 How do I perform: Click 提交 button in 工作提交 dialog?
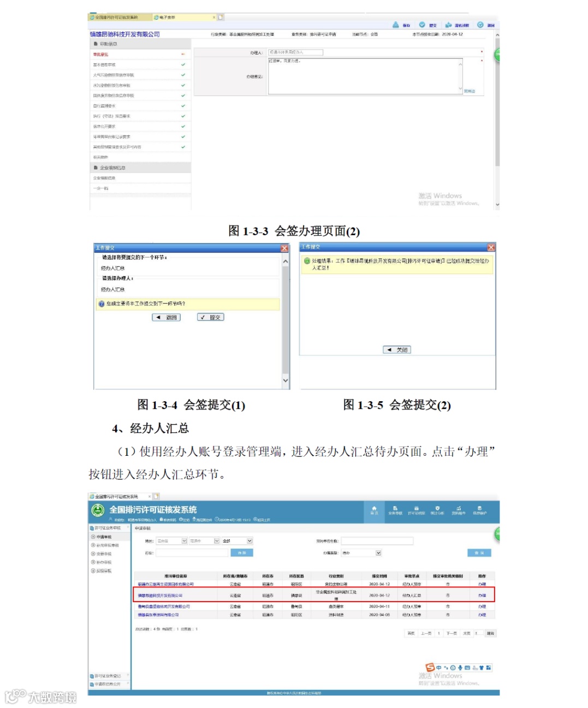coord(210,317)
